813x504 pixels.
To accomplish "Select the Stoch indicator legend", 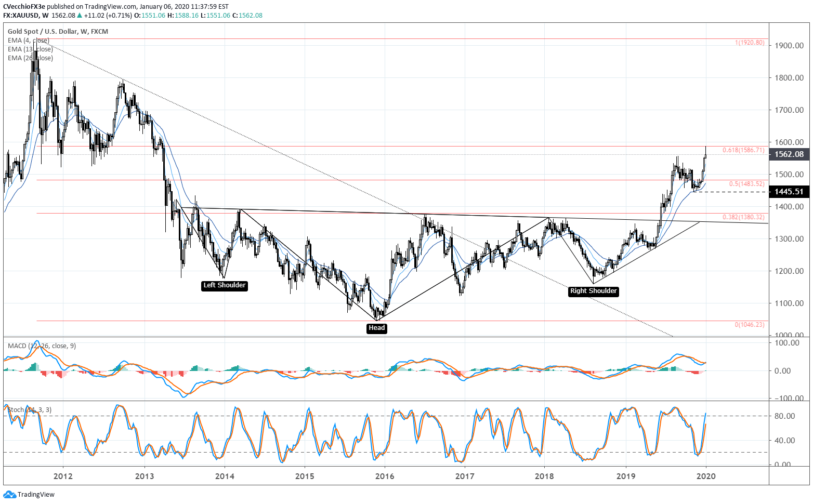I will [x=29, y=410].
